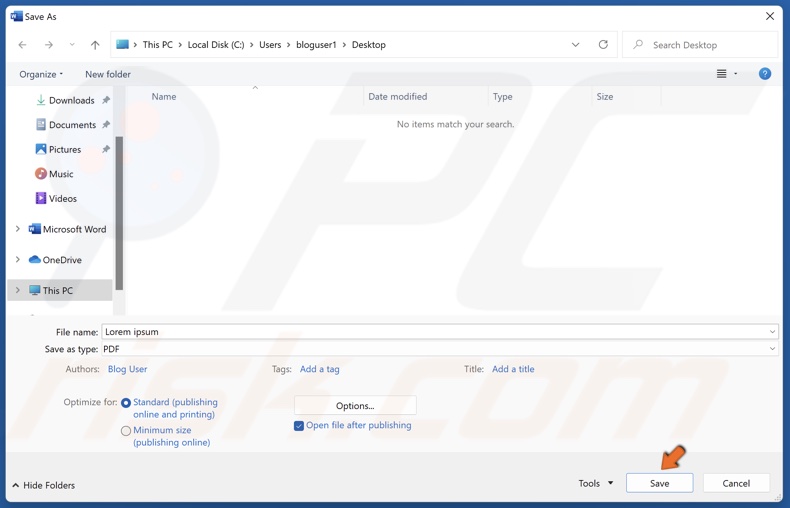Open Music folder in sidebar
This screenshot has height=508, width=790.
61,174
